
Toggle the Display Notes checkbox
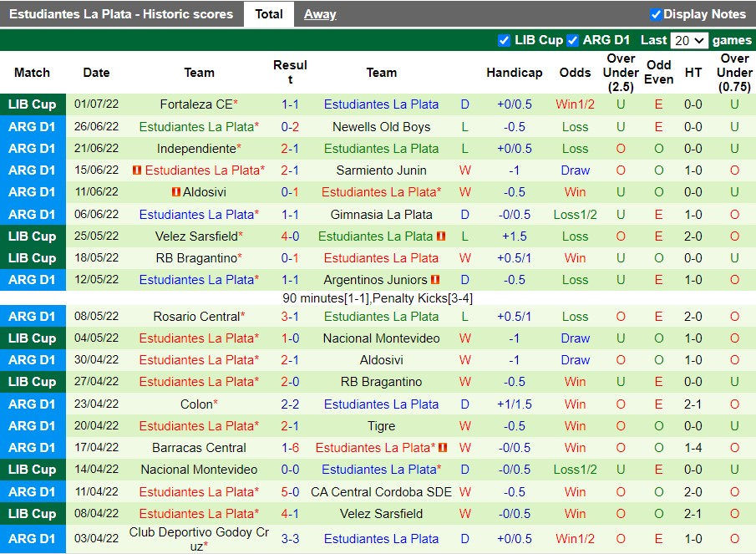656,14
